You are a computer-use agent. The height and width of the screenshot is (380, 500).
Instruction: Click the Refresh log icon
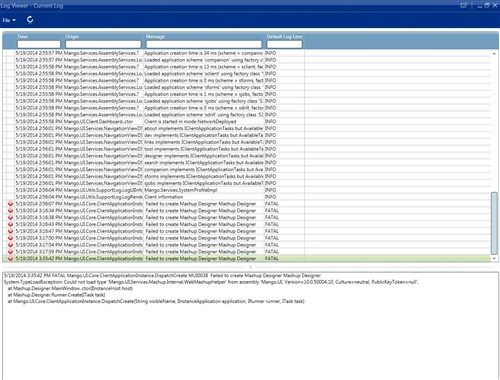pyautogui.click(x=30, y=20)
